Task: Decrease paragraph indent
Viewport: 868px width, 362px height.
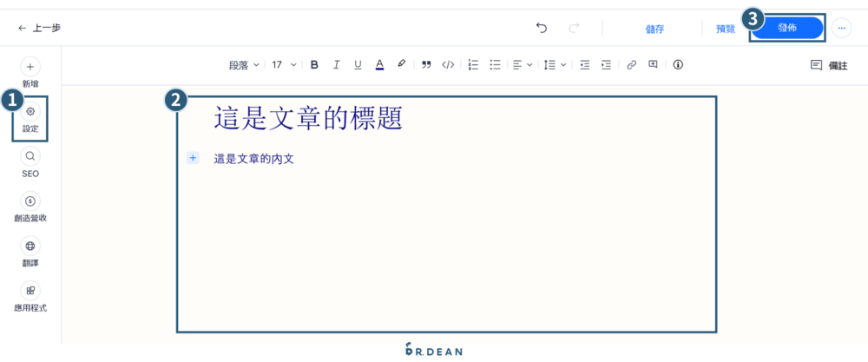Action: [584, 65]
